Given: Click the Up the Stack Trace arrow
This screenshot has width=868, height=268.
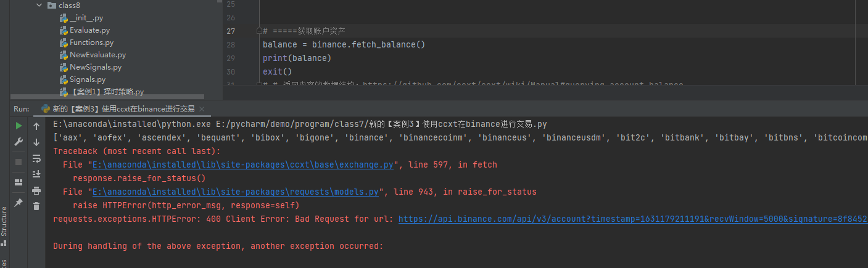Looking at the screenshot, I should point(36,126).
